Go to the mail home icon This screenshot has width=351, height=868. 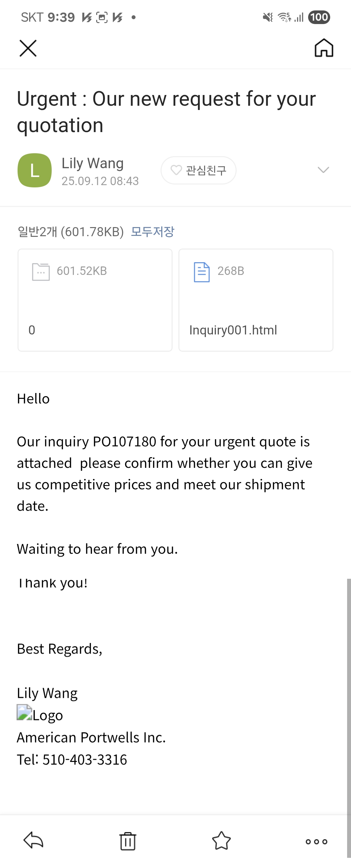[324, 48]
